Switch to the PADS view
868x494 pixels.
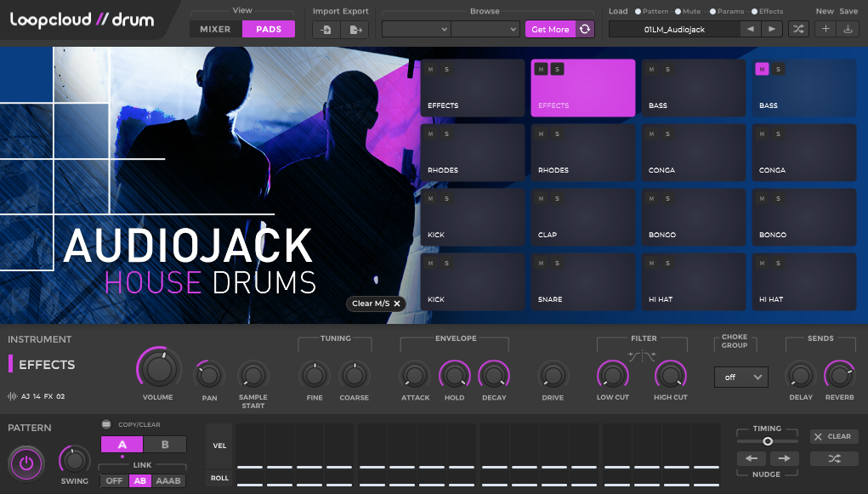[269, 30]
